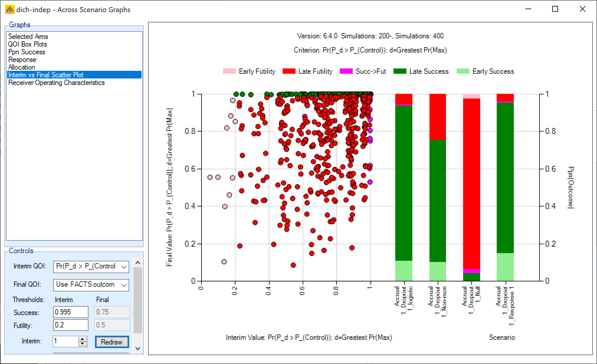Show Receiver Operating Characteristics graph
Screen dimensions: 597x364
coord(56,83)
